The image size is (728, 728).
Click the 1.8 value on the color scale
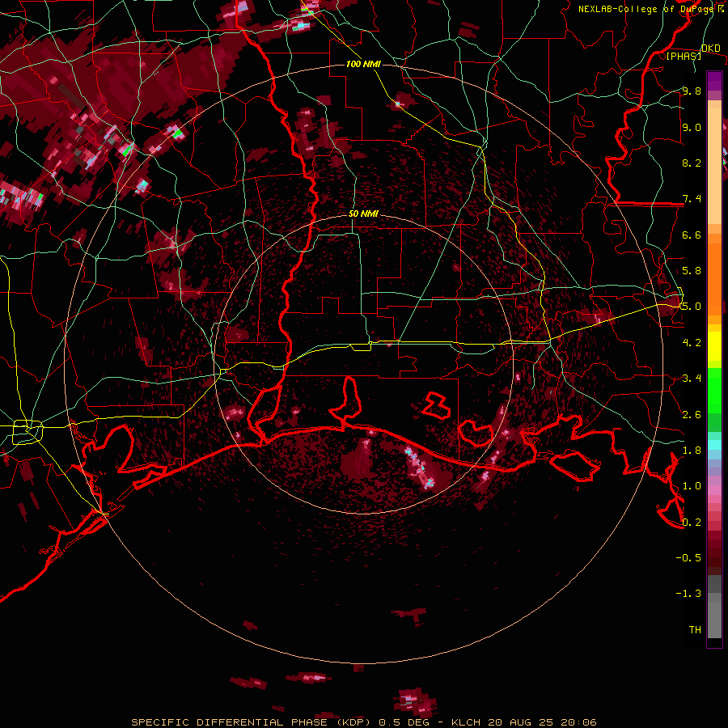(692, 451)
